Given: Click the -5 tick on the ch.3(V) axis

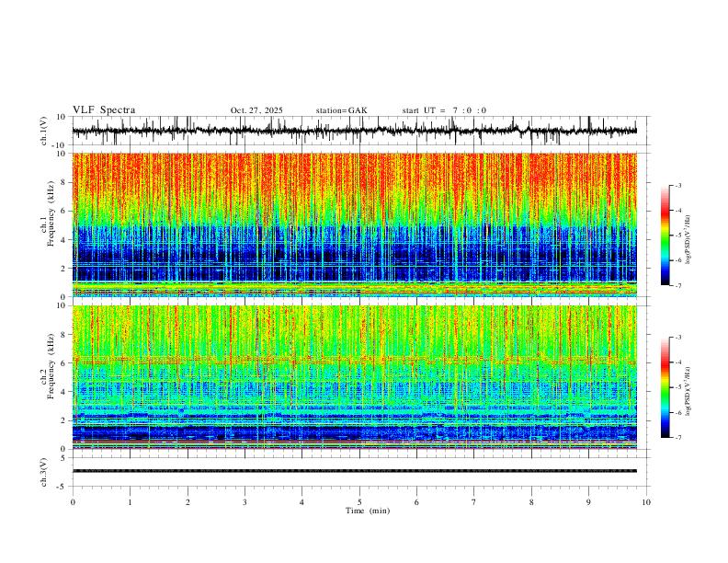Looking at the screenshot, I should click(x=63, y=487).
